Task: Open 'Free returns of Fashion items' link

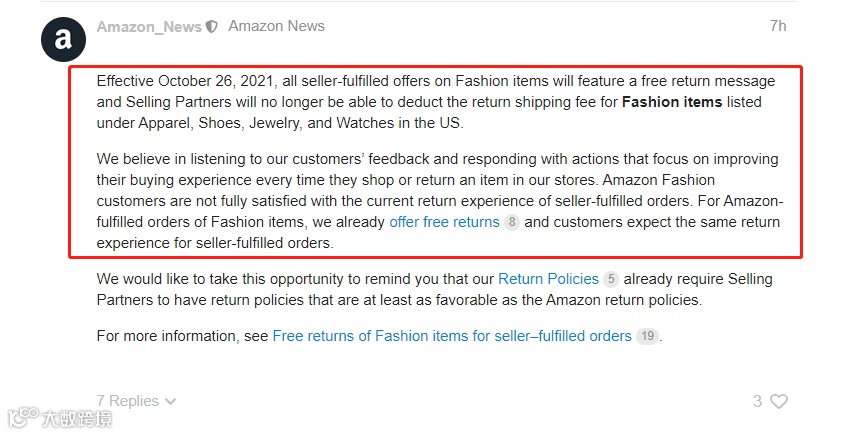Action: point(452,336)
